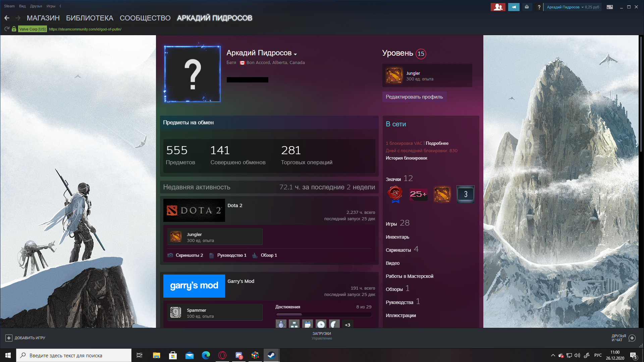Click 555 Предметов inventory count

[180, 155]
